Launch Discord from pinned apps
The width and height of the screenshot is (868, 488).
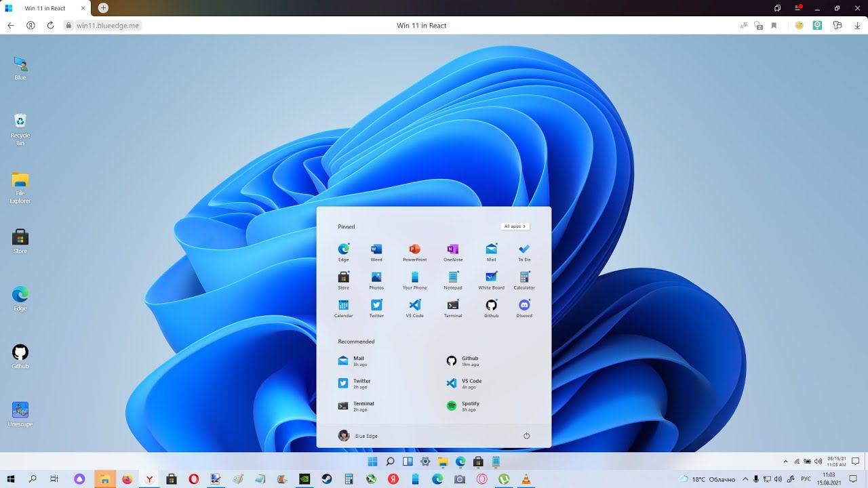524,308
